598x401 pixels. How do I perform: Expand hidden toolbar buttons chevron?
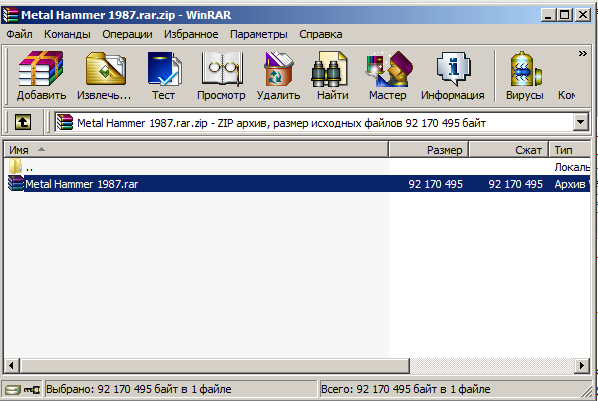(582, 53)
